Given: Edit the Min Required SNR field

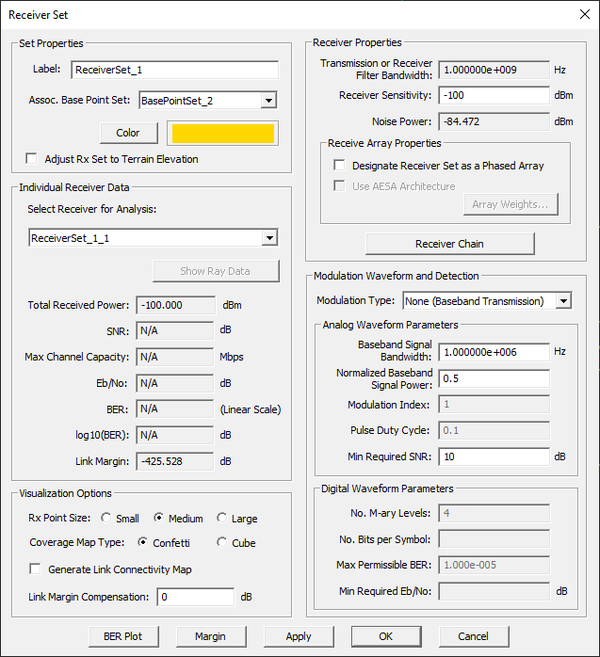Looking at the screenshot, I should (x=494, y=457).
